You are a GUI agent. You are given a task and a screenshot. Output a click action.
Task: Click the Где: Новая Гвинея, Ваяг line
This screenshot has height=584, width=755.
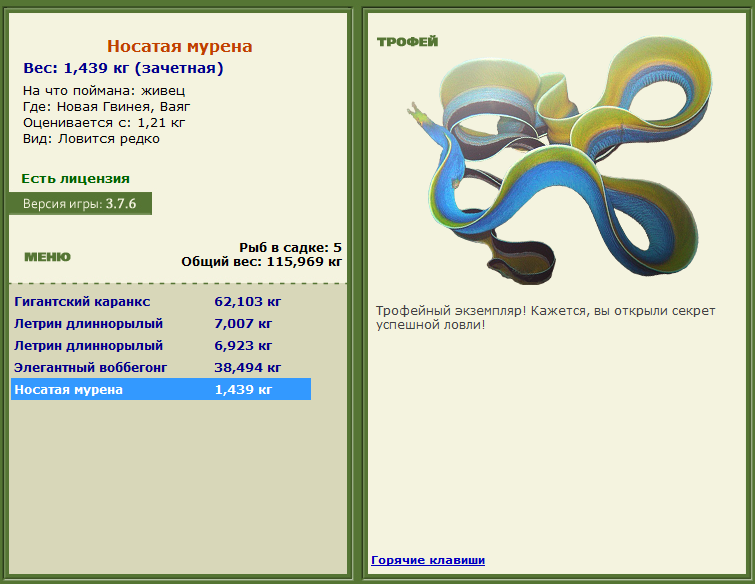click(x=106, y=106)
